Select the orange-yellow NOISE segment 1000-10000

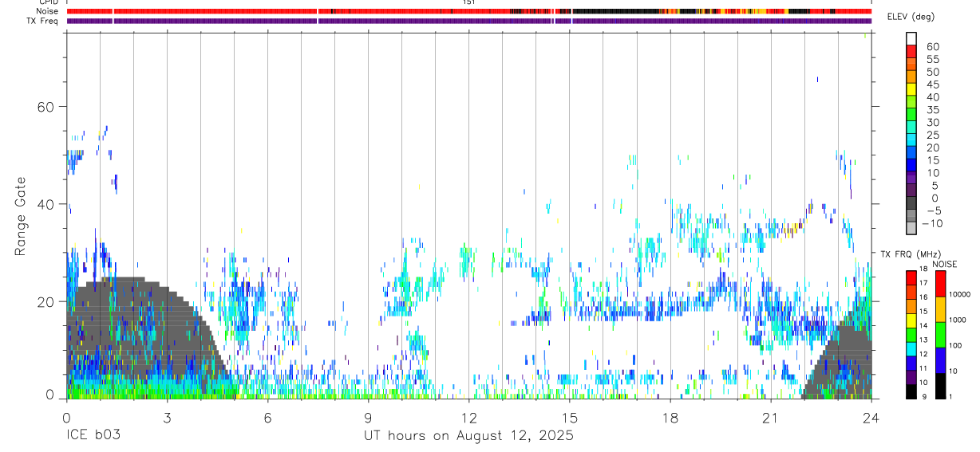(940, 309)
